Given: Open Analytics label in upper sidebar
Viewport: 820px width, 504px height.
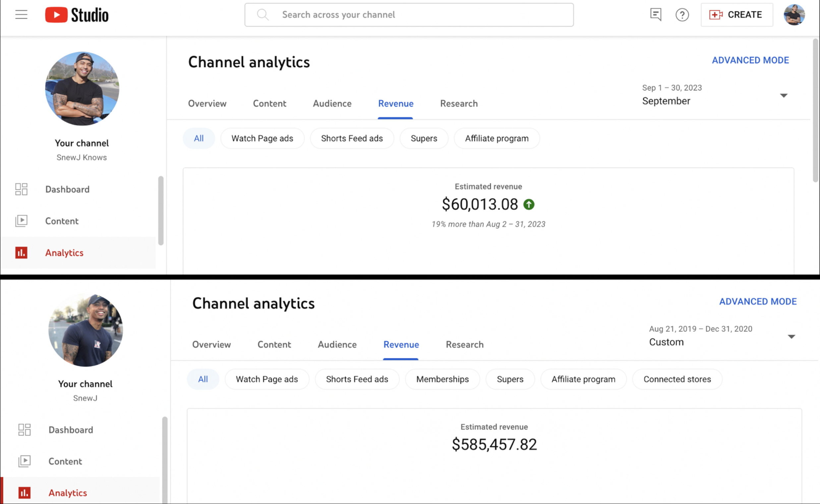Looking at the screenshot, I should pos(64,253).
